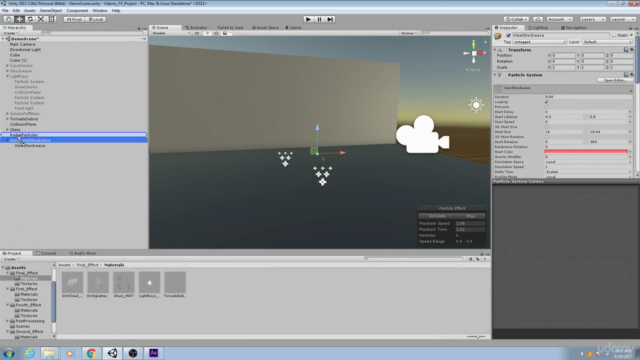
Task: Click the camera gizmo in Scene view
Action: (423, 135)
